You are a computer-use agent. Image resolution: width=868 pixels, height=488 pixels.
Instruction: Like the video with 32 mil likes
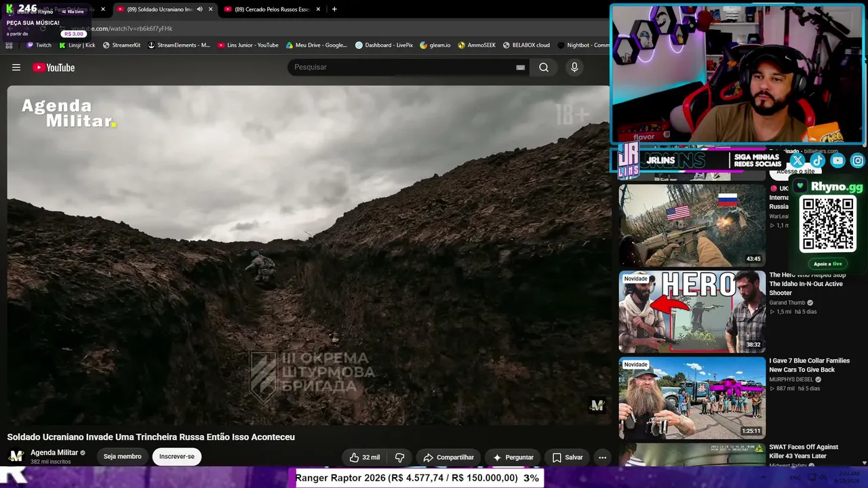click(365, 457)
